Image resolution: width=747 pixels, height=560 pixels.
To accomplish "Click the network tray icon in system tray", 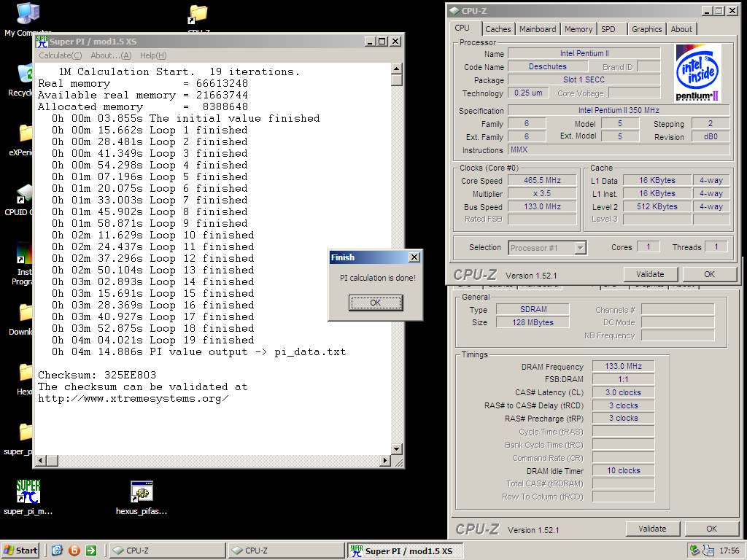I will point(695,551).
